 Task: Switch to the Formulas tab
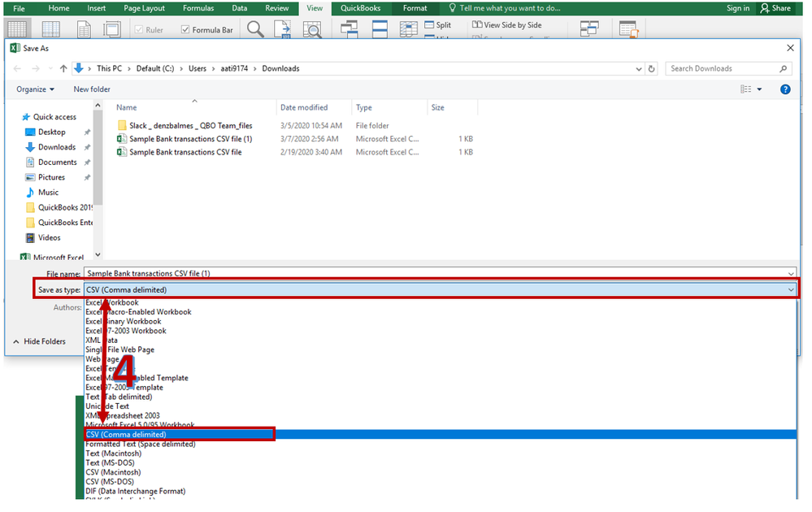pyautogui.click(x=198, y=8)
